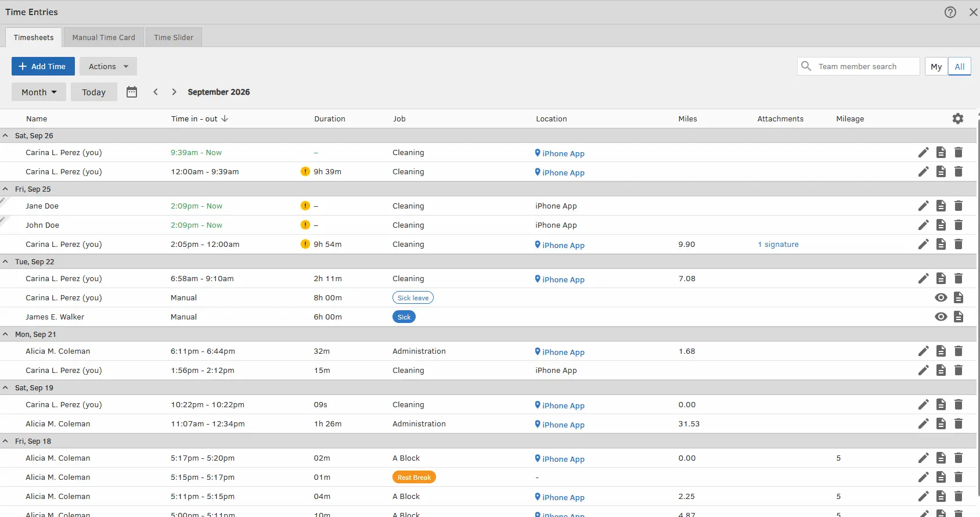The height and width of the screenshot is (517, 980).
Task: Go to the previous month arrow
Action: coord(156,92)
